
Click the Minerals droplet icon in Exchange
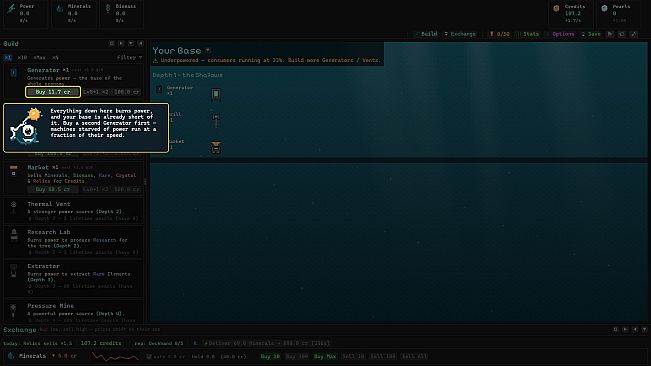[11, 356]
